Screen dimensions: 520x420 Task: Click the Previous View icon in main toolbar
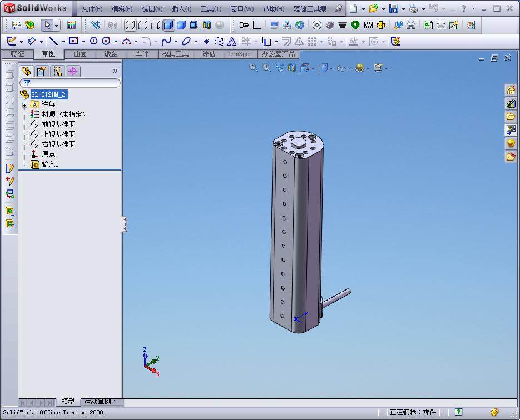pos(96,25)
